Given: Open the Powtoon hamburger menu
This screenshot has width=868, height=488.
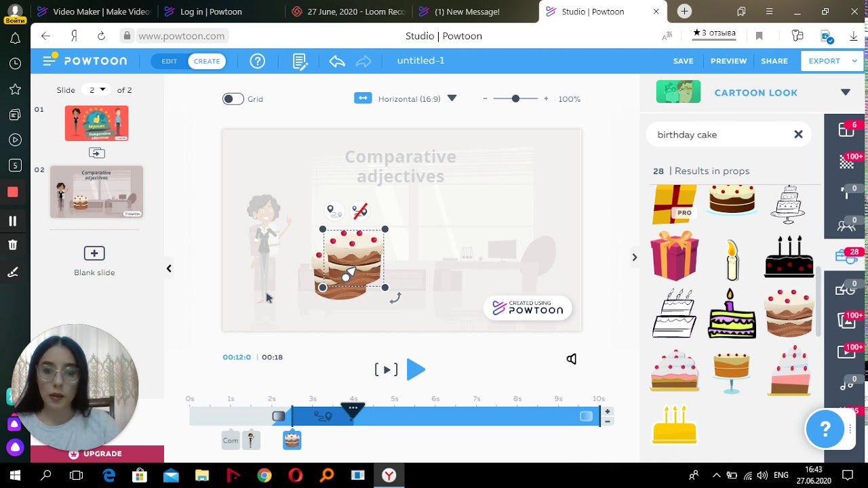Looking at the screenshot, I should 49,61.
